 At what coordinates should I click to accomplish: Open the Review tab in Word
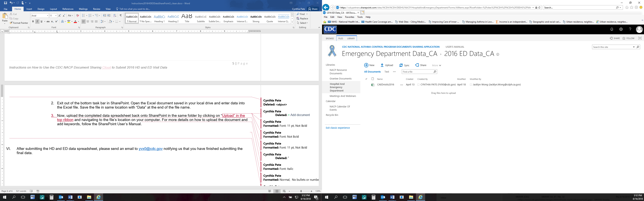tap(96, 9)
